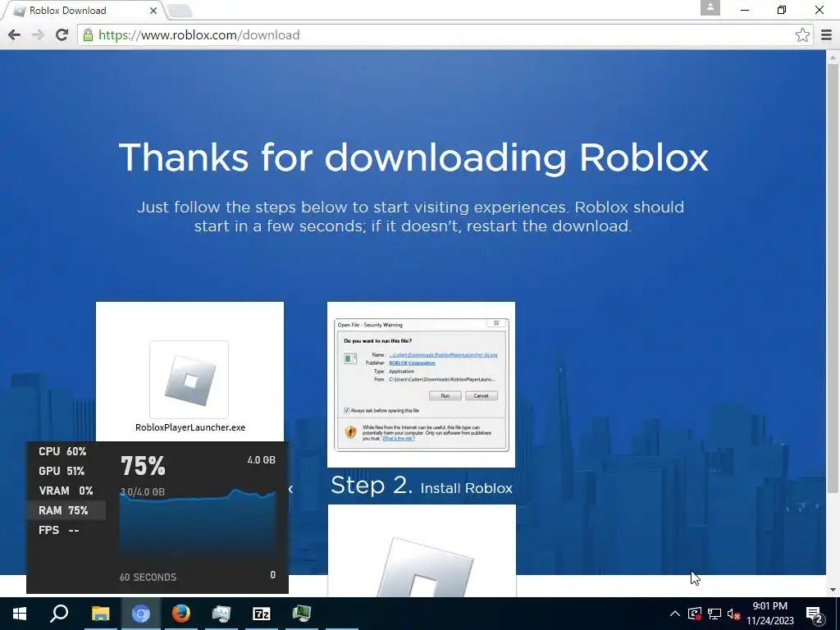Click the browser forward arrow

(x=38, y=35)
